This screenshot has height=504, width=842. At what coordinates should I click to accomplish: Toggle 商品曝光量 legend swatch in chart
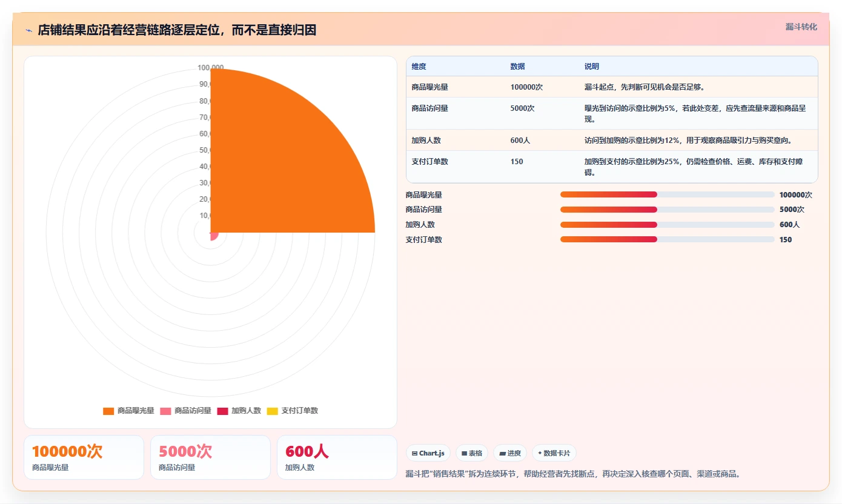108,411
